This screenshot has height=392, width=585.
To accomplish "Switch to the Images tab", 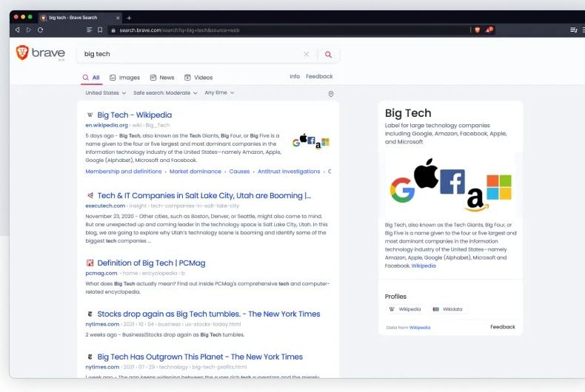I will (124, 78).
